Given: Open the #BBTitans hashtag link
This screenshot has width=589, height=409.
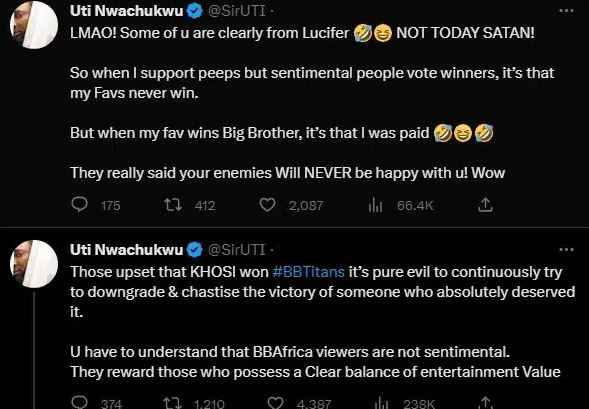Looking at the screenshot, I should (x=308, y=272).
